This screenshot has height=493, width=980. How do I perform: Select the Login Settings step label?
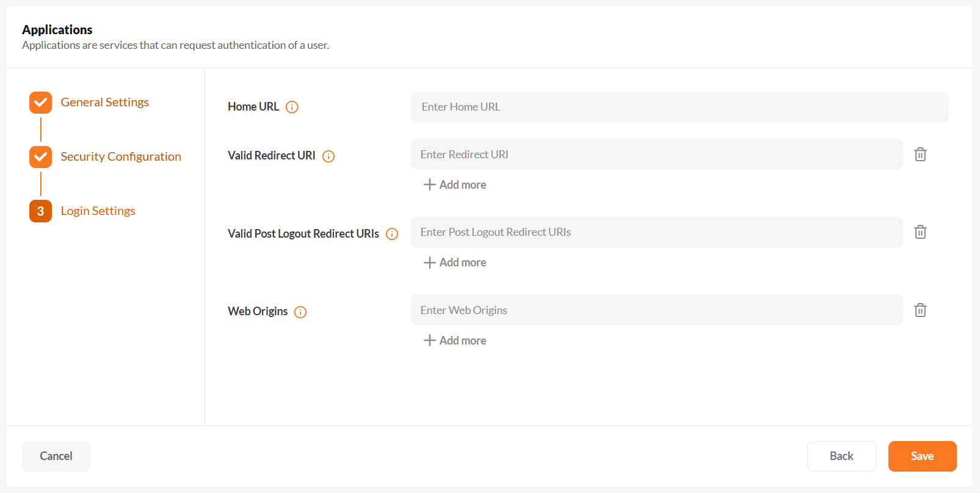tap(98, 211)
